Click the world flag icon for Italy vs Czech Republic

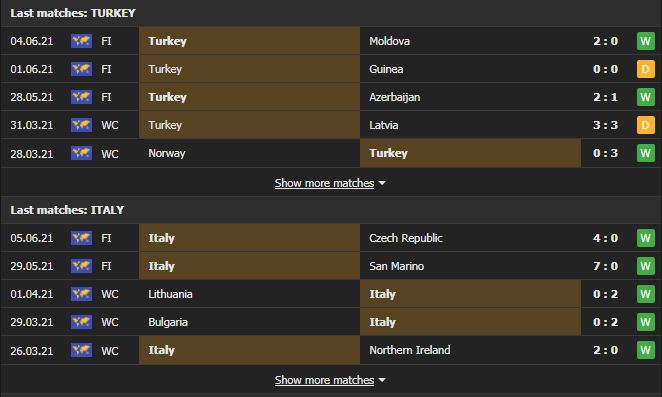point(81,238)
